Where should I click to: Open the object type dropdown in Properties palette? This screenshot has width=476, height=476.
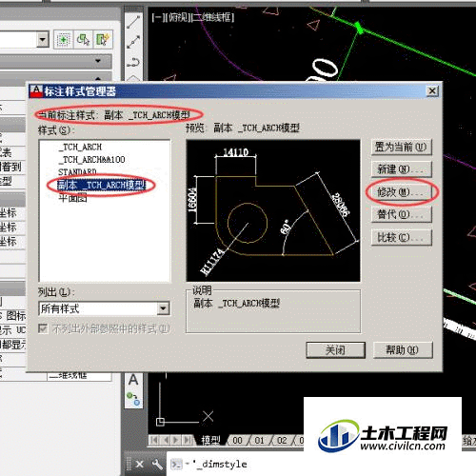(x=42, y=40)
